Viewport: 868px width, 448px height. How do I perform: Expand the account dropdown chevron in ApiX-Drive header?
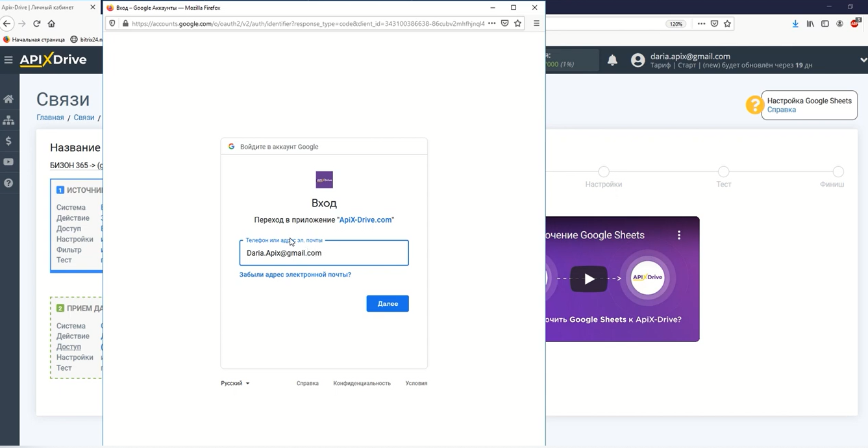click(863, 60)
